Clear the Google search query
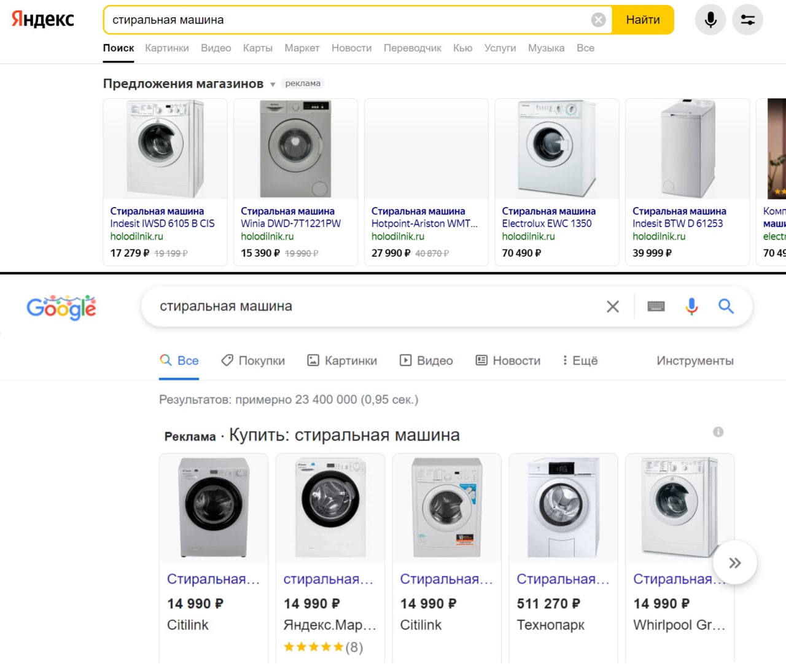Image resolution: width=786 pixels, height=672 pixels. tap(613, 307)
